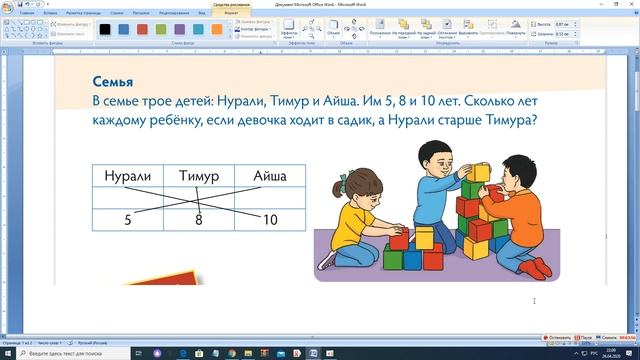Click the table cell containing Нурали
This screenshot has width=640, height=360.
pos(128,176)
